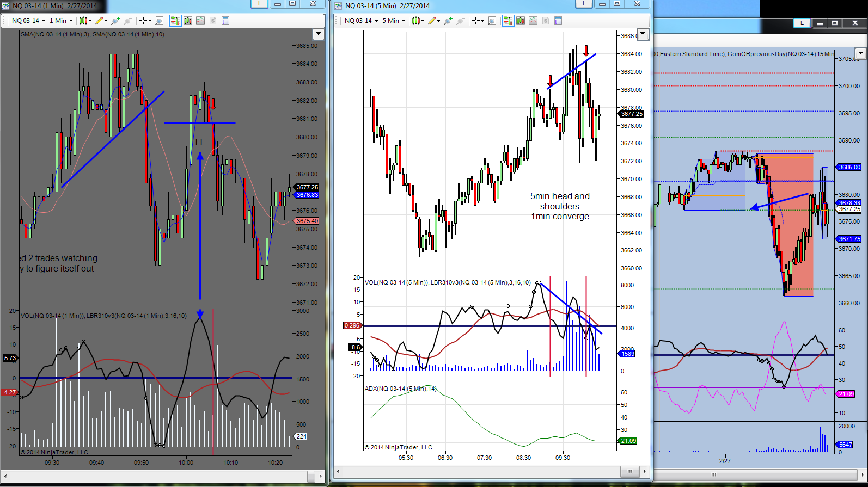
Task: Click zoom out magnifier in 5 Min window
Action: tap(461, 21)
